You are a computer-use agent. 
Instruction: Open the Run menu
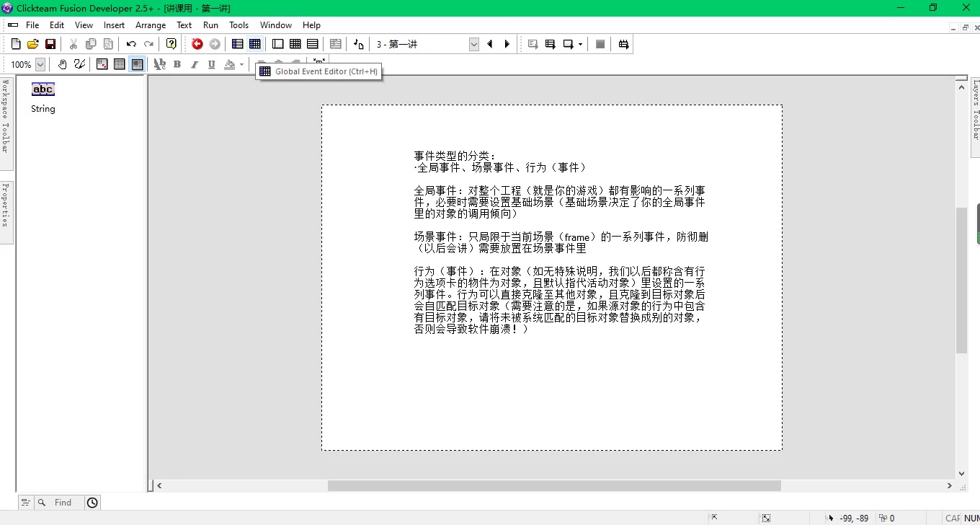pyautogui.click(x=210, y=25)
